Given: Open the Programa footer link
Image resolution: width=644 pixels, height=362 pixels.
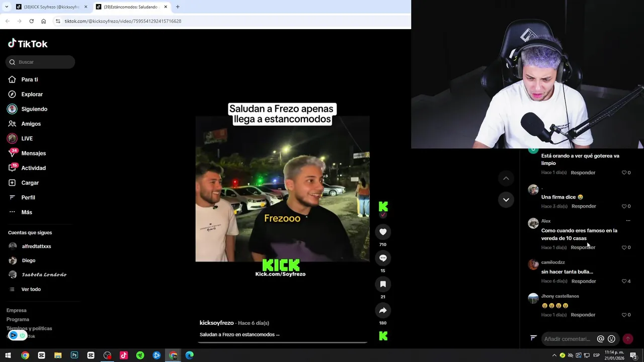Looking at the screenshot, I should [18, 319].
